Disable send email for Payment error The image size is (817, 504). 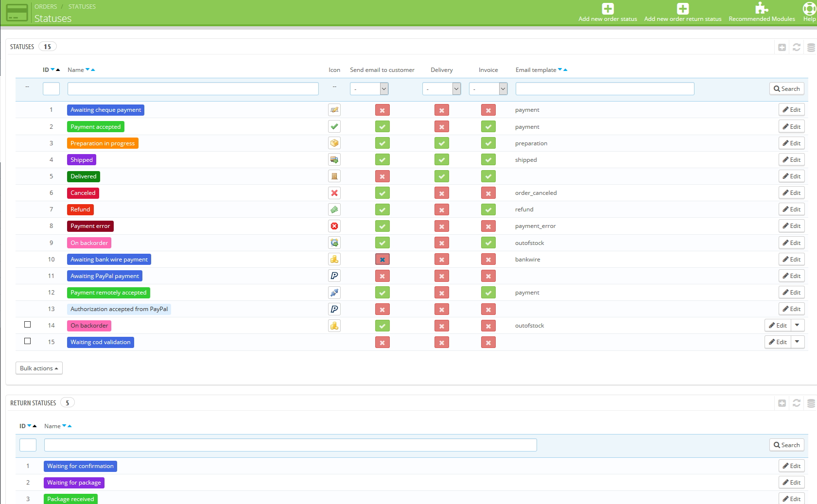(x=382, y=226)
